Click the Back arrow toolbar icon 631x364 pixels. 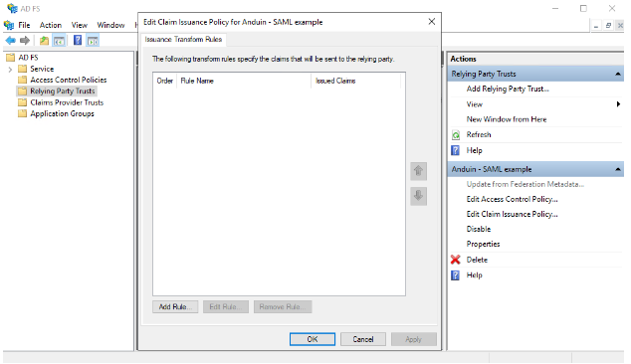click(x=11, y=40)
